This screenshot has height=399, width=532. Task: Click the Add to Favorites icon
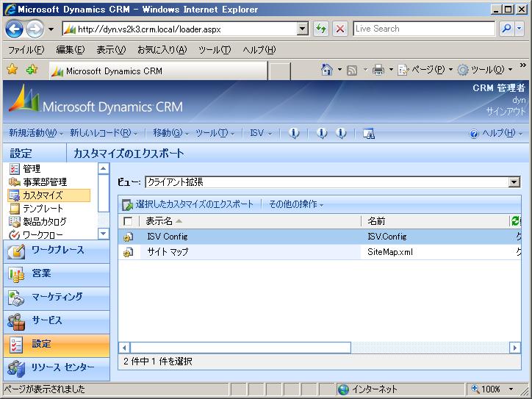click(32, 70)
